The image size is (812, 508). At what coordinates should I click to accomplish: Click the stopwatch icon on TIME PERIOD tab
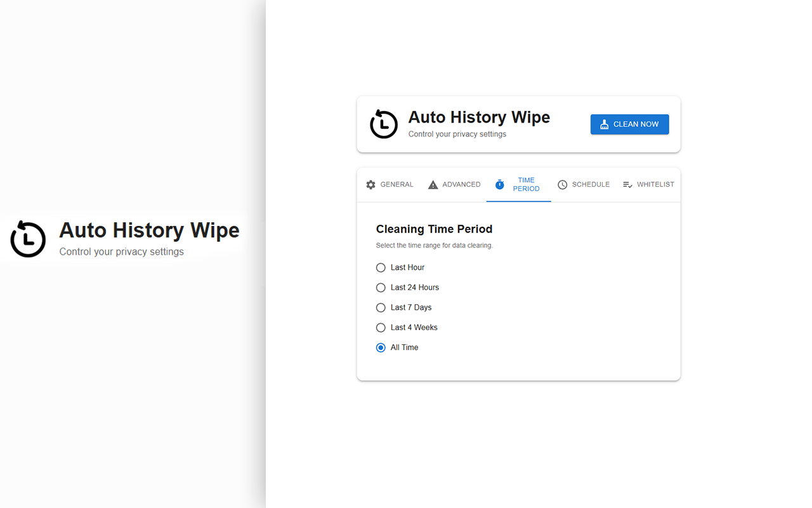click(x=499, y=184)
